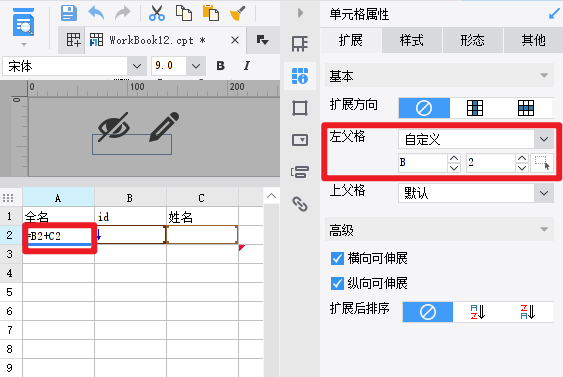The width and height of the screenshot is (563, 377).
Task: Open the widget settings sidebar icon
Action: [300, 140]
